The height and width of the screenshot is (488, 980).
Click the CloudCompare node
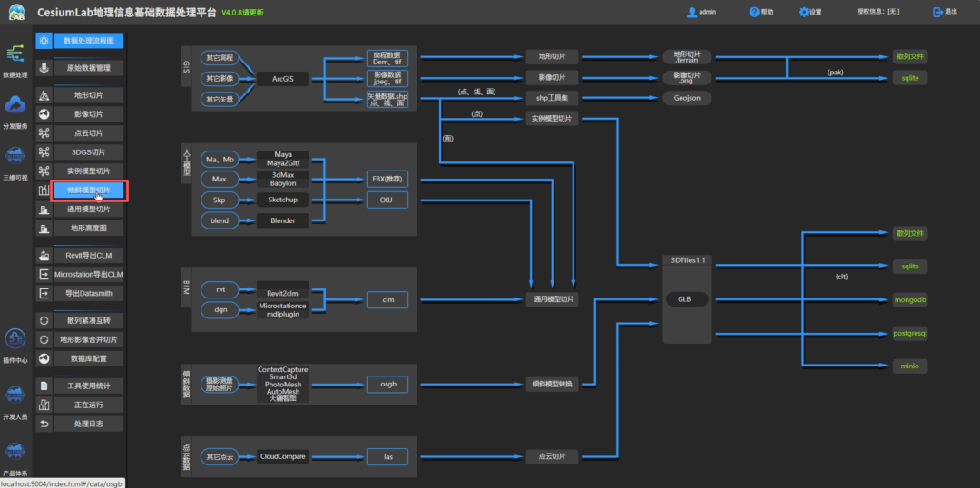pyautogui.click(x=282, y=457)
